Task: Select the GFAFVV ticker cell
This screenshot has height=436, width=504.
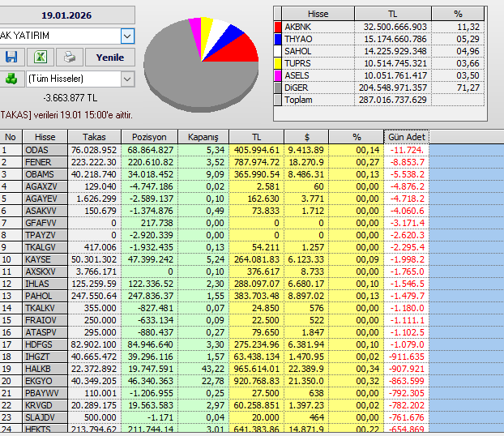Action: click(45, 223)
